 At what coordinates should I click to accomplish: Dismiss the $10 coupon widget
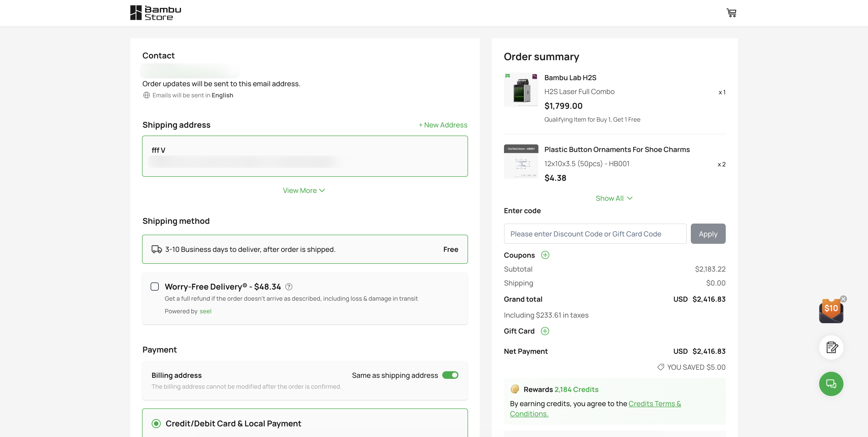[843, 299]
